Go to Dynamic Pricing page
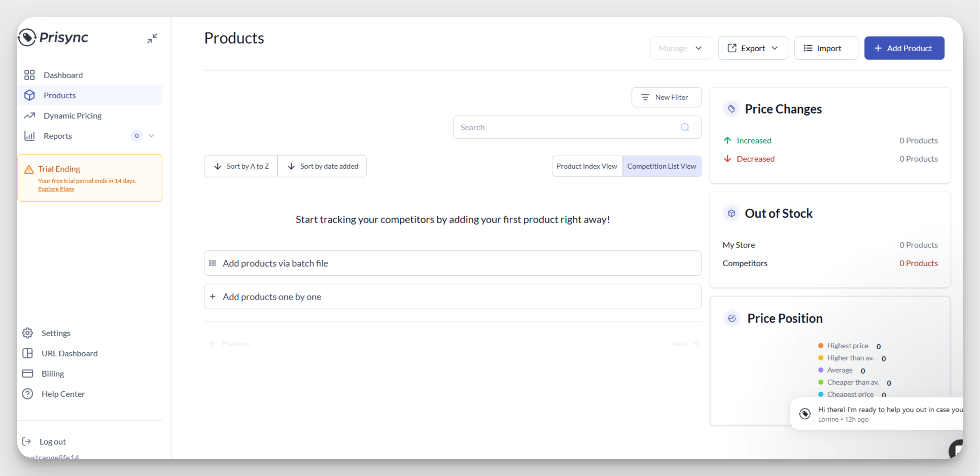This screenshot has width=980, height=476. click(73, 116)
